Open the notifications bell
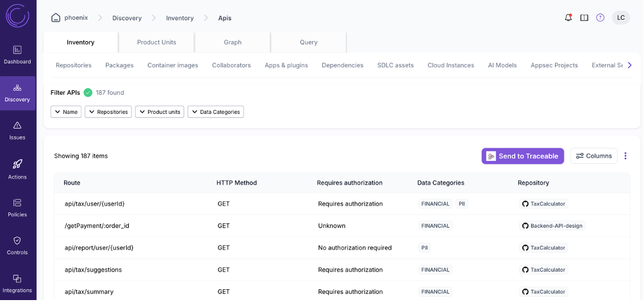 (x=568, y=18)
